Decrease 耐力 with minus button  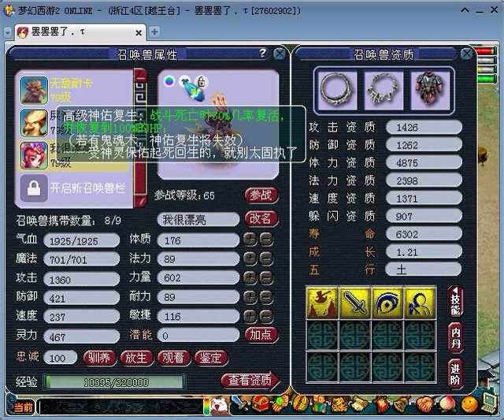pos(266,297)
